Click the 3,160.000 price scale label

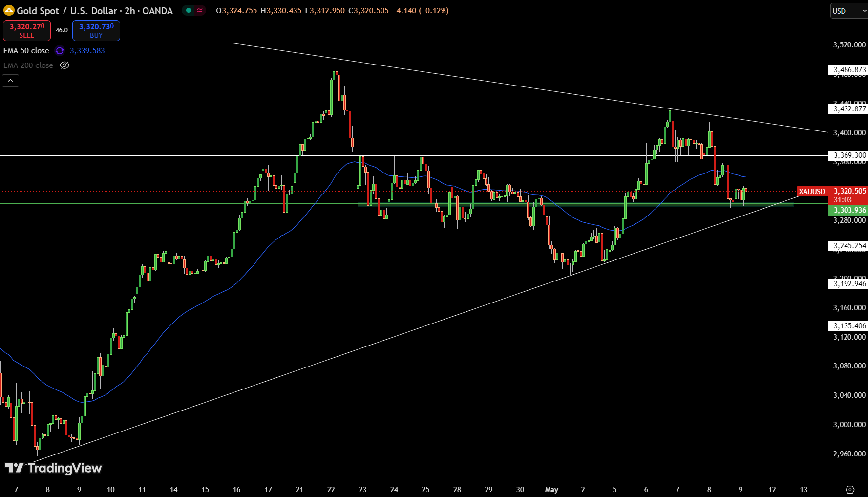click(849, 308)
